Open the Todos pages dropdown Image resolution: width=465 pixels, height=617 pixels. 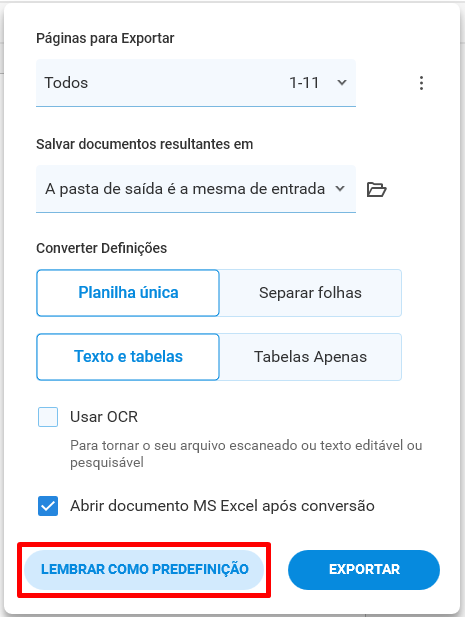click(196, 83)
